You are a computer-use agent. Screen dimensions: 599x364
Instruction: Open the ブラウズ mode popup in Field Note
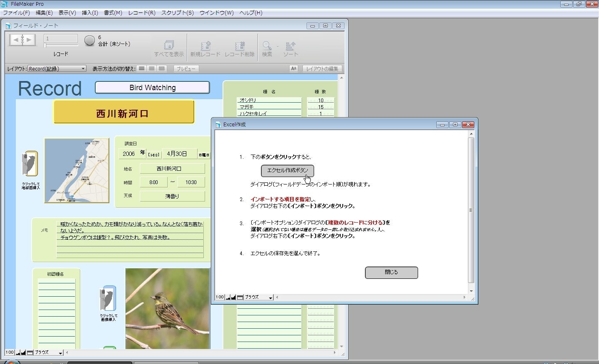[48, 352]
